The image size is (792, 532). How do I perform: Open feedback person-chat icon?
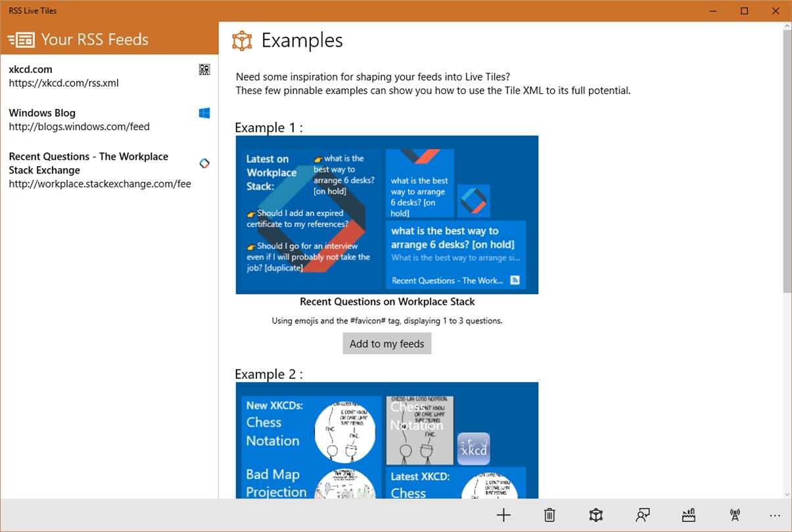point(643,516)
